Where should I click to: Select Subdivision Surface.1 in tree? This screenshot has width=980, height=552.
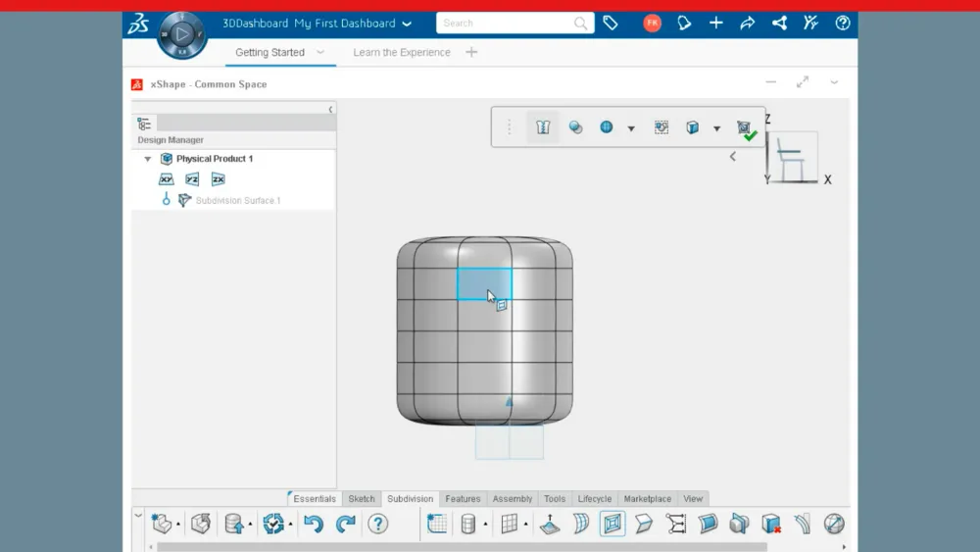point(238,201)
